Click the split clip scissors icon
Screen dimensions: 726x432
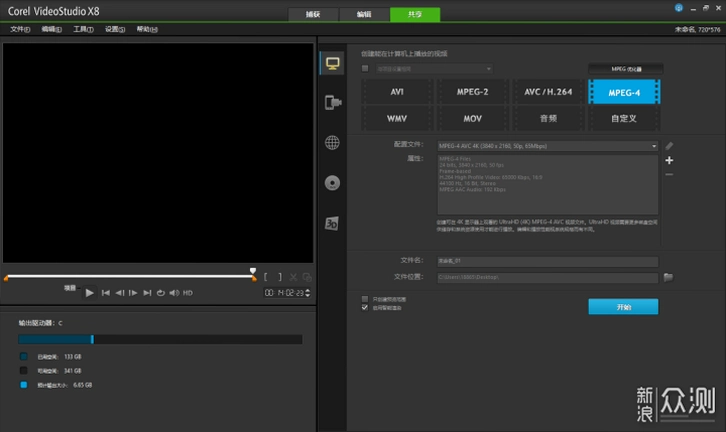click(x=293, y=277)
